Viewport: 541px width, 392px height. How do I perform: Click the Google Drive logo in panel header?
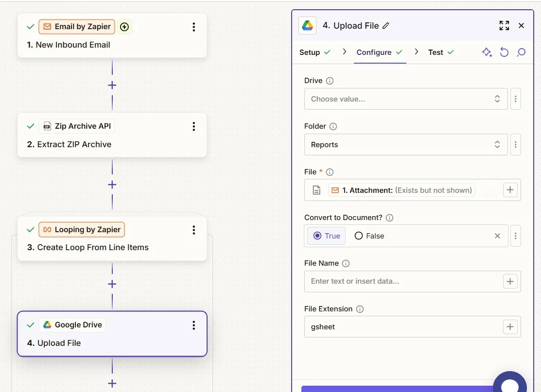307,26
